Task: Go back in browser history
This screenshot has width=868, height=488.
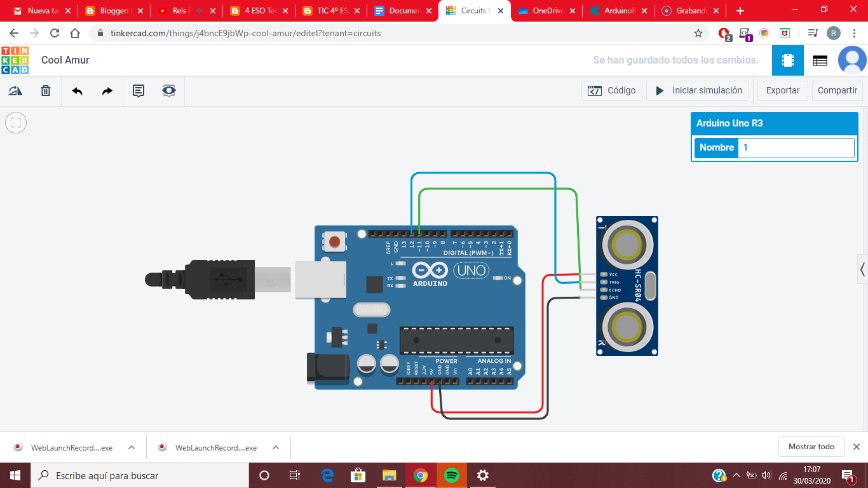Action: 14,33
